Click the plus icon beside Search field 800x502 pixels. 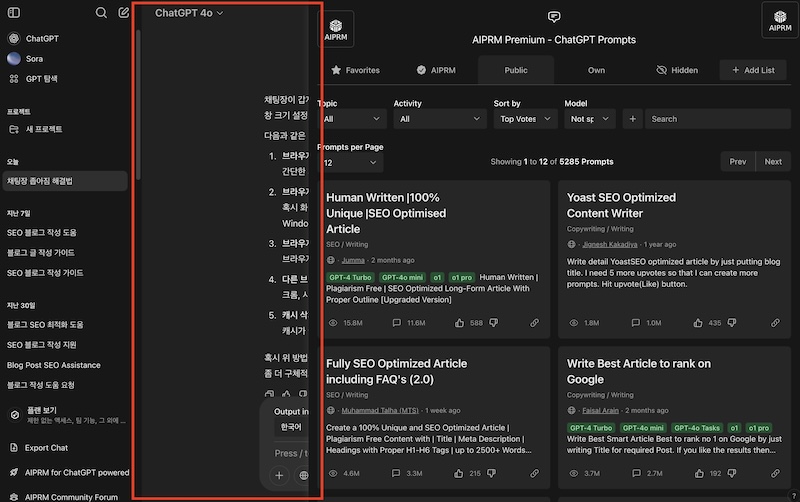(632, 119)
